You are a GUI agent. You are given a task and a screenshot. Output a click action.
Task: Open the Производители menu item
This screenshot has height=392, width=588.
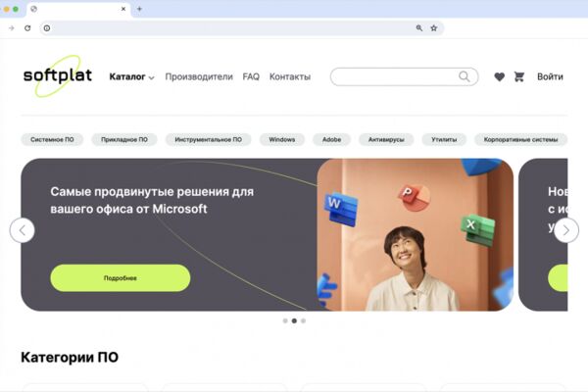(x=199, y=76)
